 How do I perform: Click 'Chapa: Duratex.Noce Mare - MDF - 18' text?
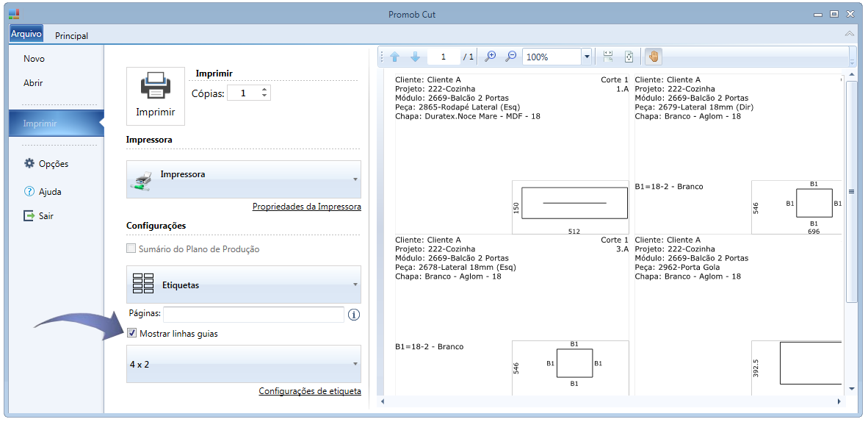tap(468, 116)
